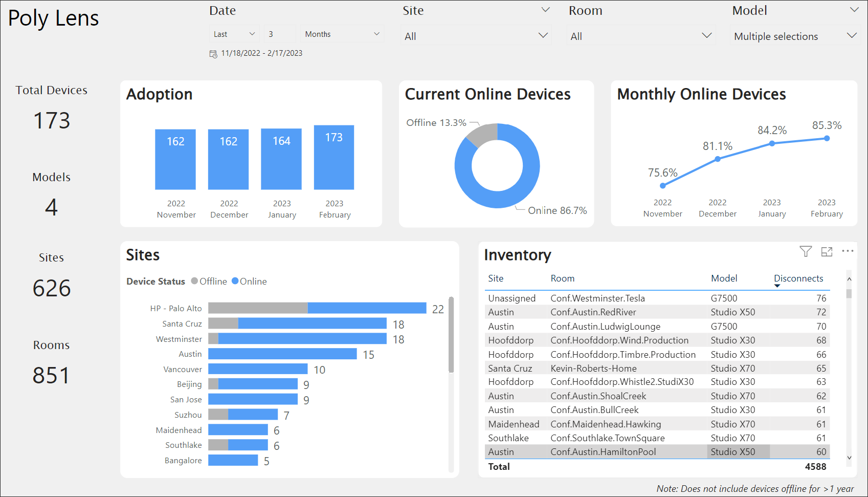868x497 pixels.
Task: Expand the Months unit dropdown
Action: pos(342,33)
